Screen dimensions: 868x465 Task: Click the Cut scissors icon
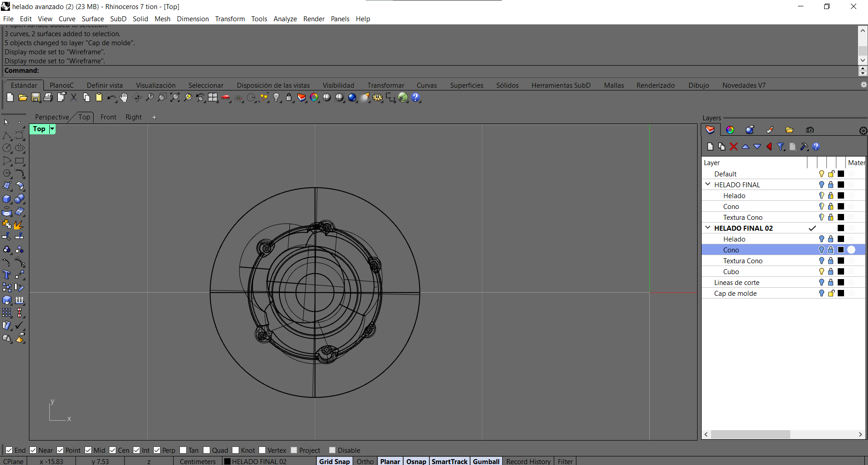coord(74,98)
